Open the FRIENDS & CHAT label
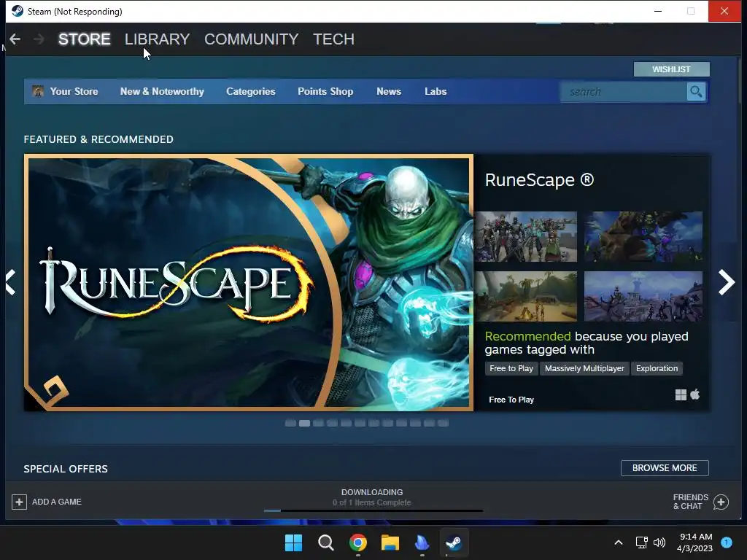The width and height of the screenshot is (747, 560). 690,502
